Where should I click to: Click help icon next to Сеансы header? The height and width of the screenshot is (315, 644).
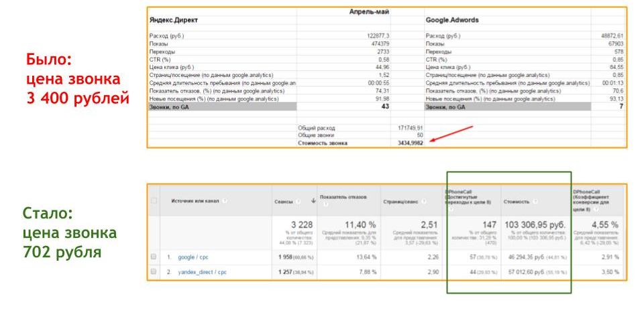[x=296, y=200]
